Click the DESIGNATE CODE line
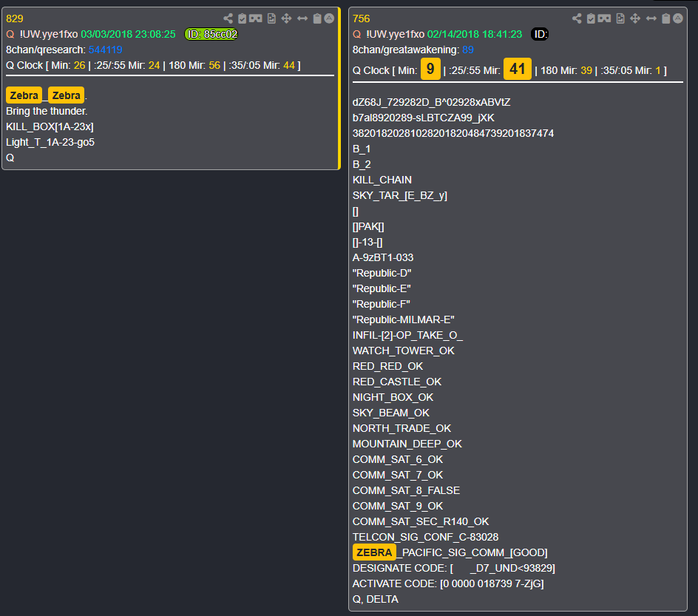698x616 pixels. click(x=453, y=569)
